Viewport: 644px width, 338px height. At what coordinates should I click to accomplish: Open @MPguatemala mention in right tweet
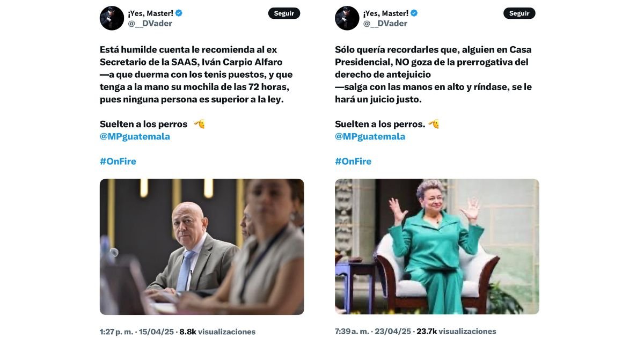coord(370,136)
